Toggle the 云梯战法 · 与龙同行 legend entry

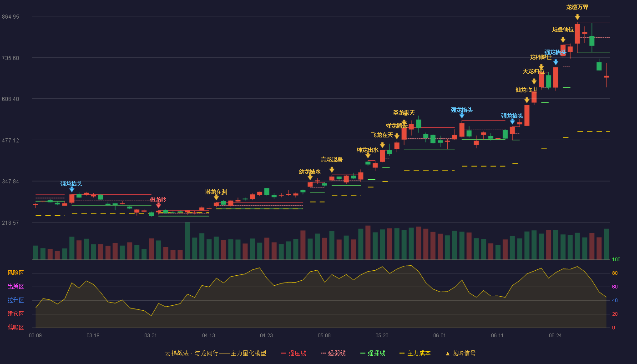(x=215, y=353)
